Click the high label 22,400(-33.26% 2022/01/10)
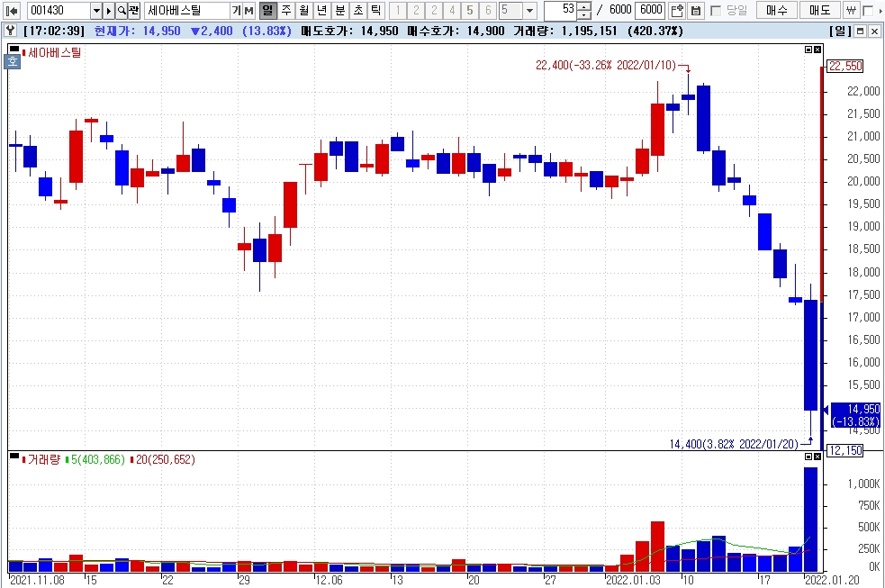Image resolution: width=885 pixels, height=588 pixels. 606,66
